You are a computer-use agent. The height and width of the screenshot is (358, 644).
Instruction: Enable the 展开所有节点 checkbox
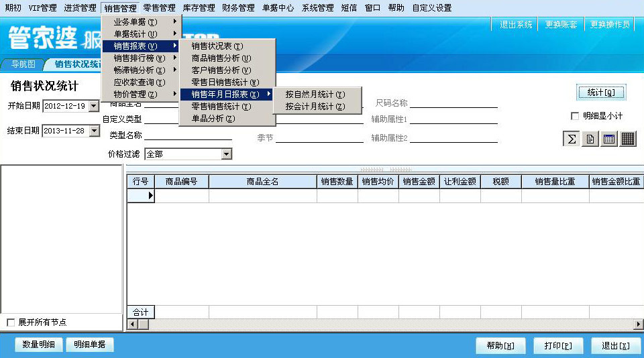(11, 322)
